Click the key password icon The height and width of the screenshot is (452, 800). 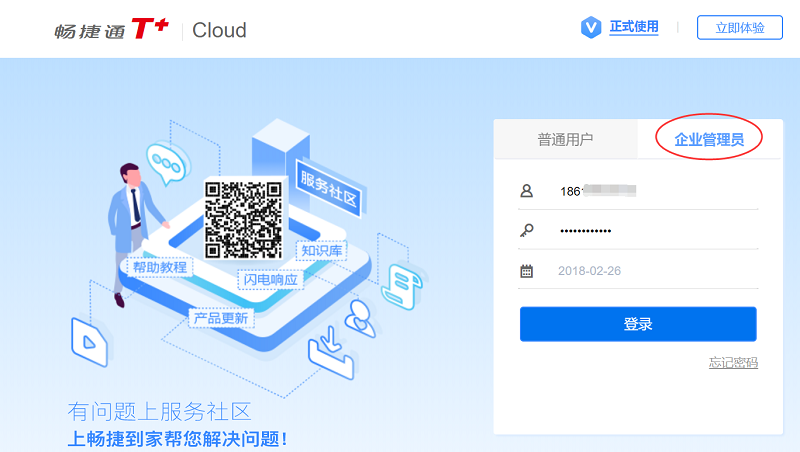(x=527, y=231)
